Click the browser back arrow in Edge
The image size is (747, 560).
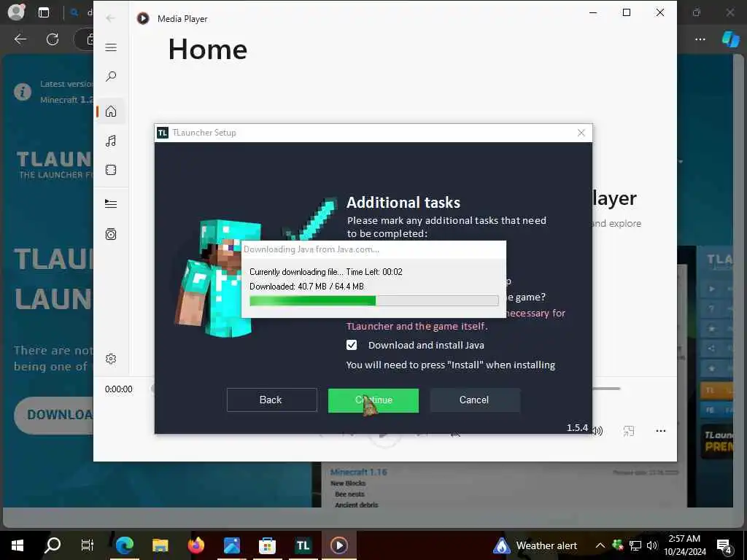pyautogui.click(x=20, y=39)
